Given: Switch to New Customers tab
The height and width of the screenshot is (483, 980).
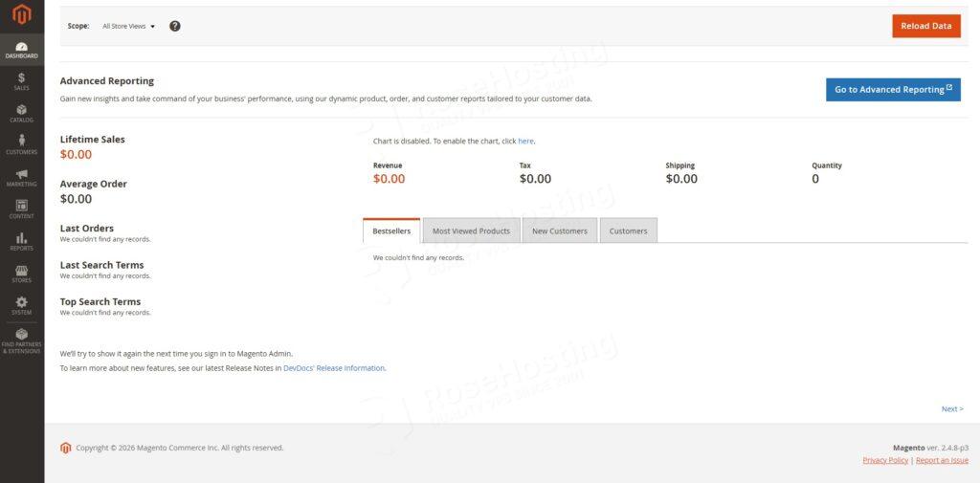Looking at the screenshot, I should 560,231.
